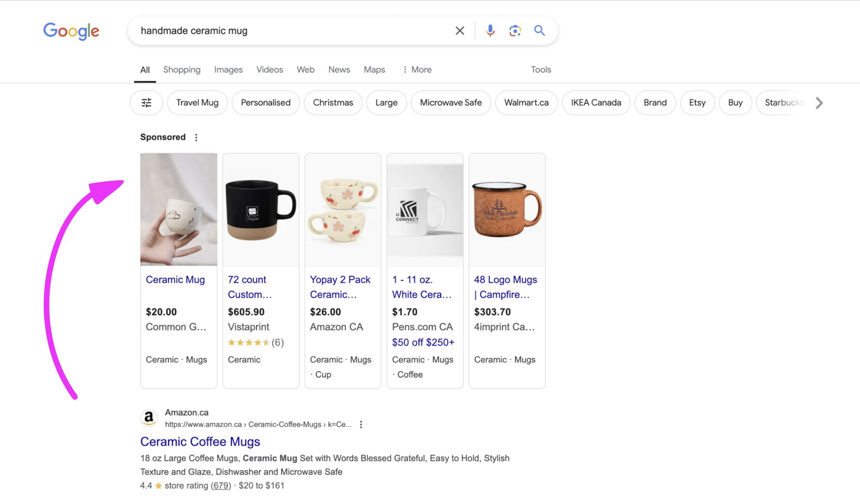The image size is (860, 504).
Task: Select the Large filter chip
Action: coord(386,103)
